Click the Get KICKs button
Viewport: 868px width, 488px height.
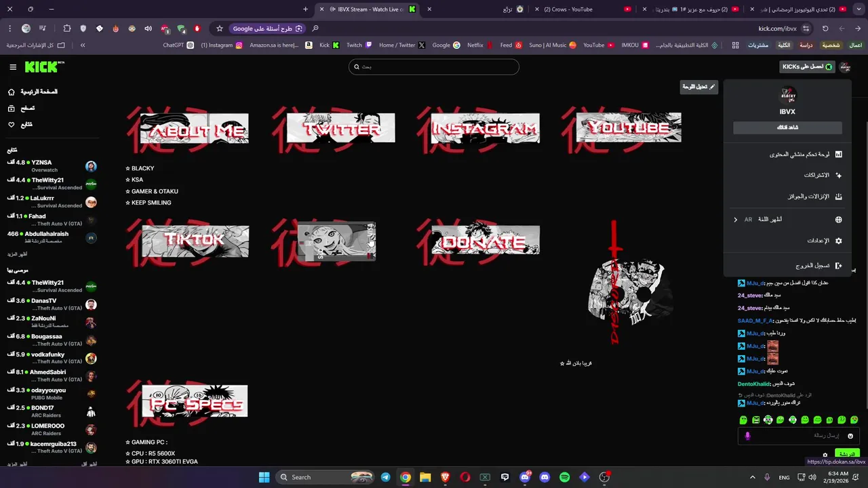[x=807, y=67]
